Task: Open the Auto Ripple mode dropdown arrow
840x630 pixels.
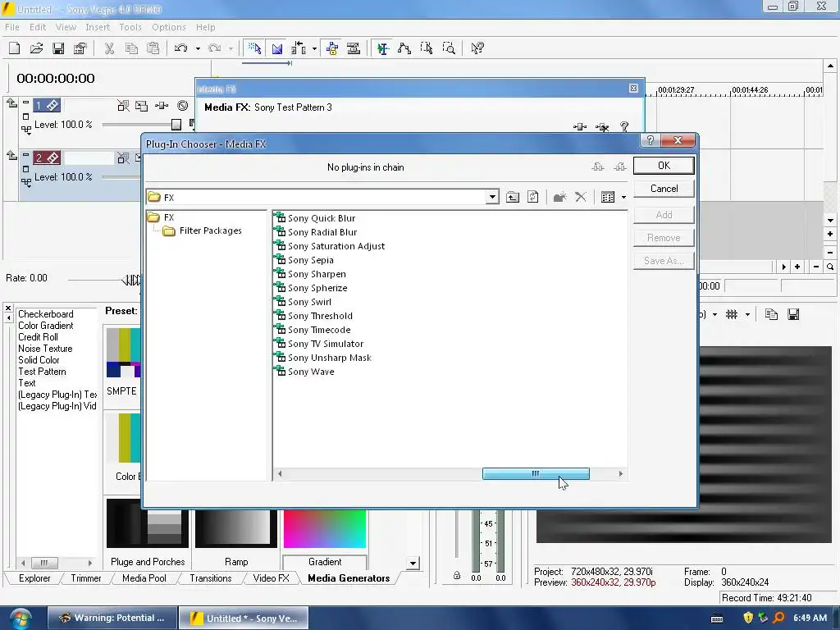Action: click(x=314, y=48)
